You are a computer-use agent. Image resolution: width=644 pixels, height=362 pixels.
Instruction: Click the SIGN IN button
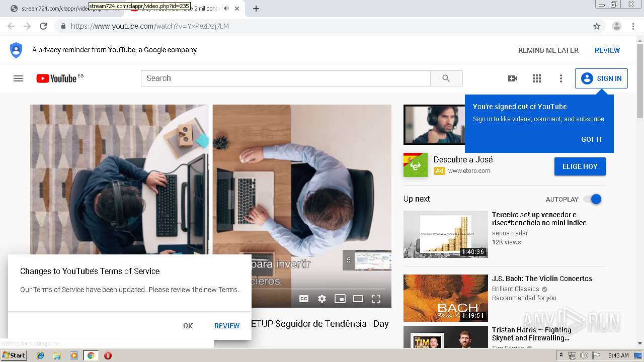click(x=601, y=78)
